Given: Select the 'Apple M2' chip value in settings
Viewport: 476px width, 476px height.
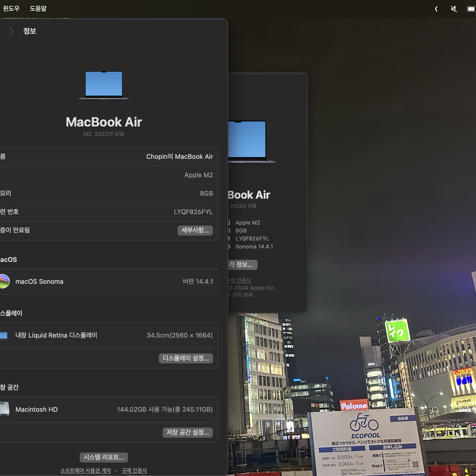Looking at the screenshot, I should pyautogui.click(x=198, y=175).
